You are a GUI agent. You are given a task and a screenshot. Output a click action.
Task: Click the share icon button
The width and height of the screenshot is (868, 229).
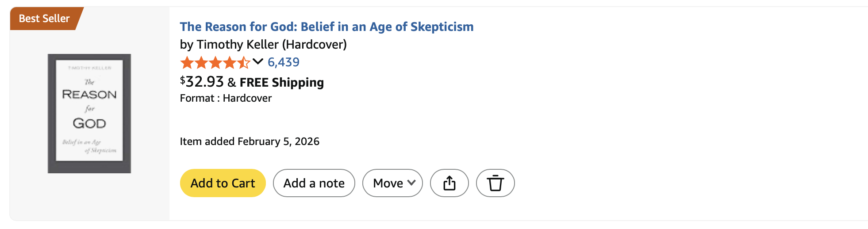[x=449, y=183]
